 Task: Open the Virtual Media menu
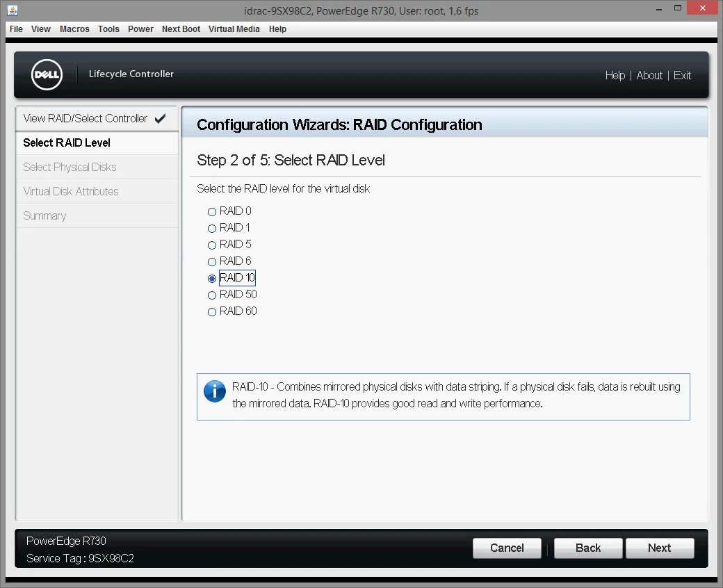point(234,29)
